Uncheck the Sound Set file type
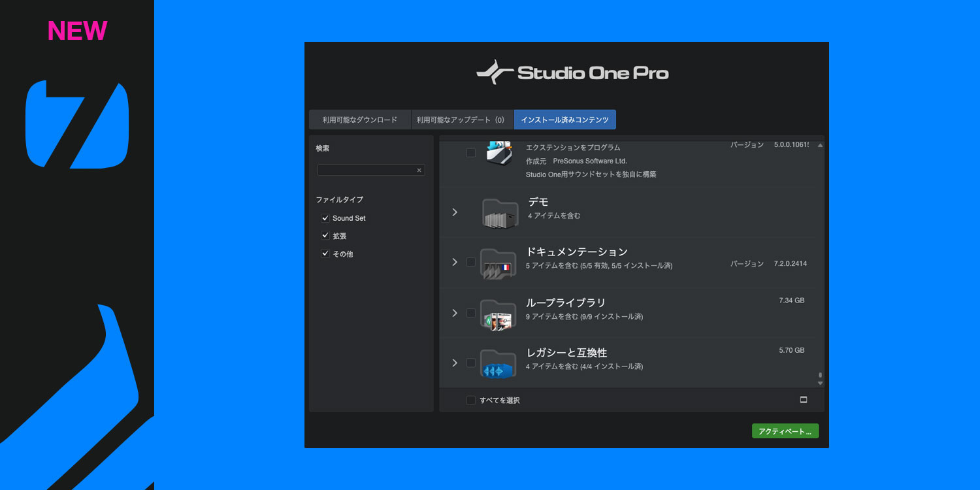 325,218
